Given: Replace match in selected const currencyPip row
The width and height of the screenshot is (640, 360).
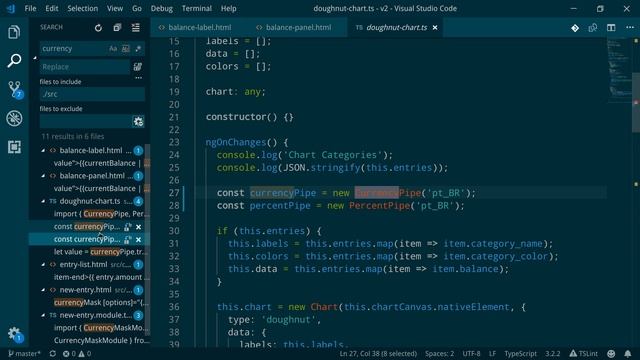Looking at the screenshot, I should click(128, 240).
